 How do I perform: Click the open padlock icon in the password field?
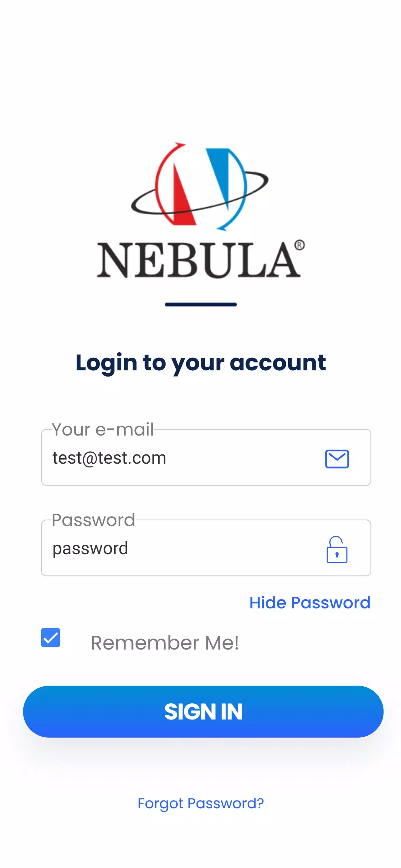tap(337, 549)
